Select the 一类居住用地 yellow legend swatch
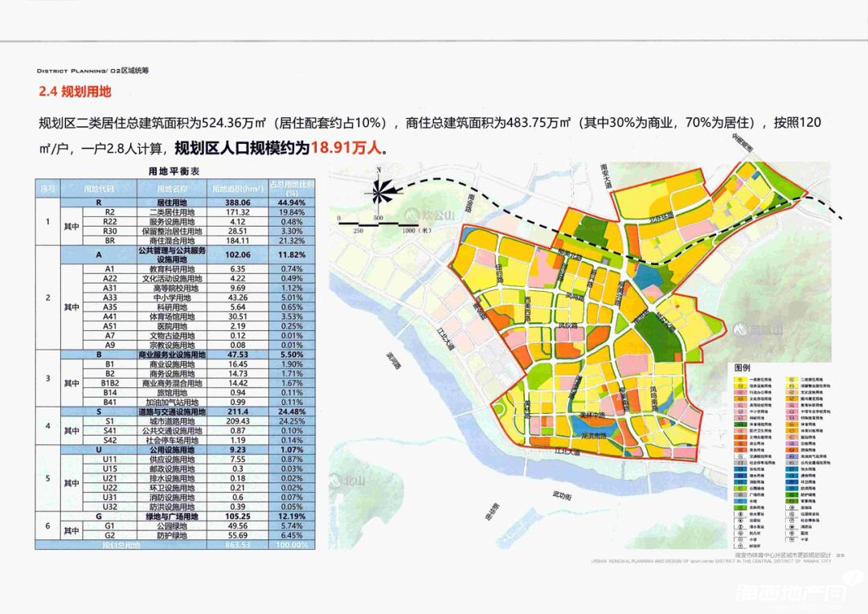Viewport: 868px width, 614px height. coord(739,380)
